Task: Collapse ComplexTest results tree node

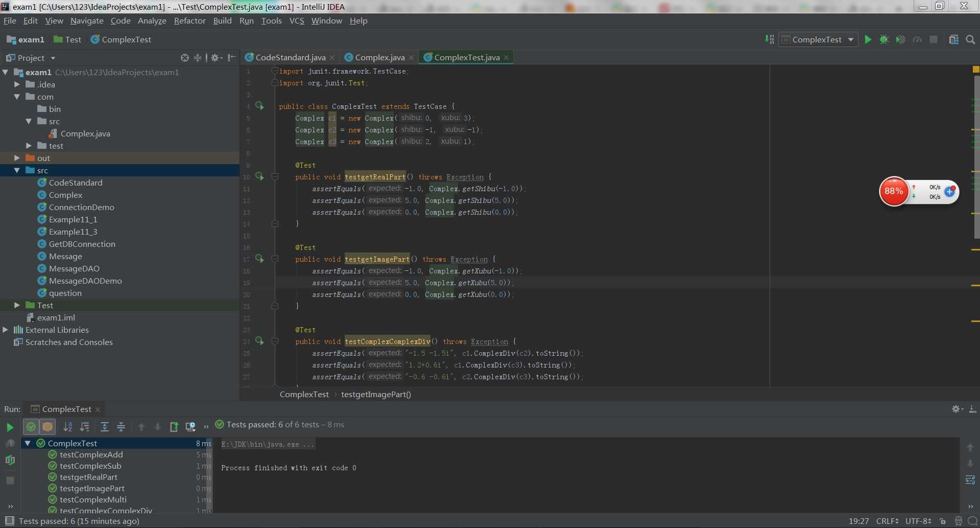Action: click(x=28, y=443)
